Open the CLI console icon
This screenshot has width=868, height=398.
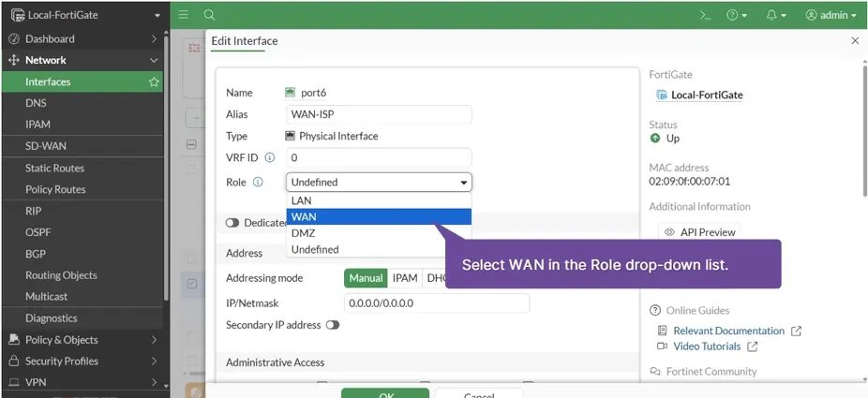(705, 16)
